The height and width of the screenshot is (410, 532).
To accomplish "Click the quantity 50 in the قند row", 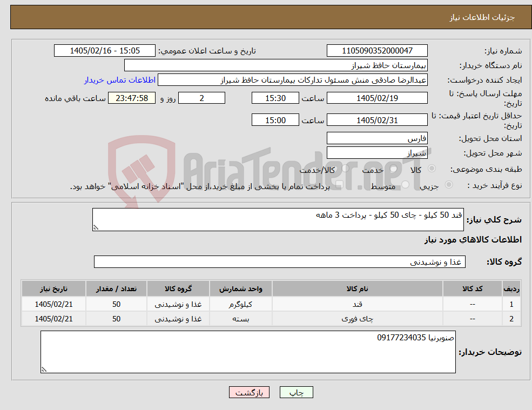I will click(x=116, y=304).
